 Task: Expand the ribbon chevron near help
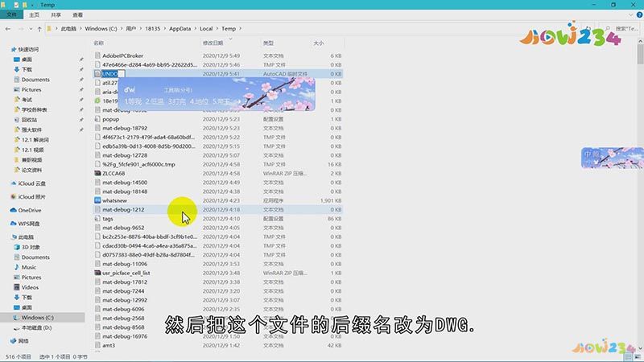click(631, 14)
